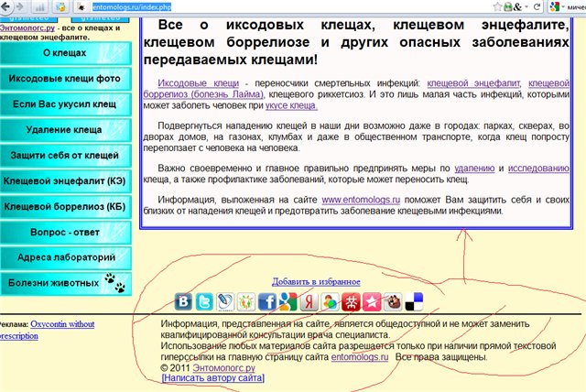
Task: Click the lock icon beside the bookmark star
Action: click(508, 6)
